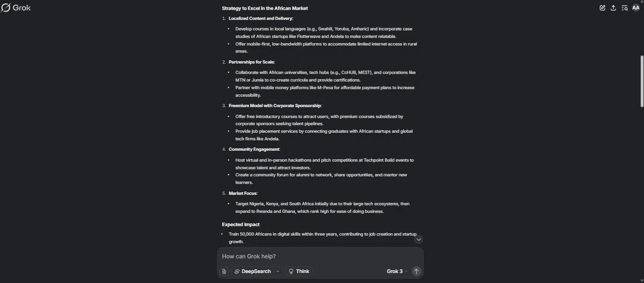Open the share conversation upload icon
Screen dimensions: 644x283
click(x=613, y=8)
